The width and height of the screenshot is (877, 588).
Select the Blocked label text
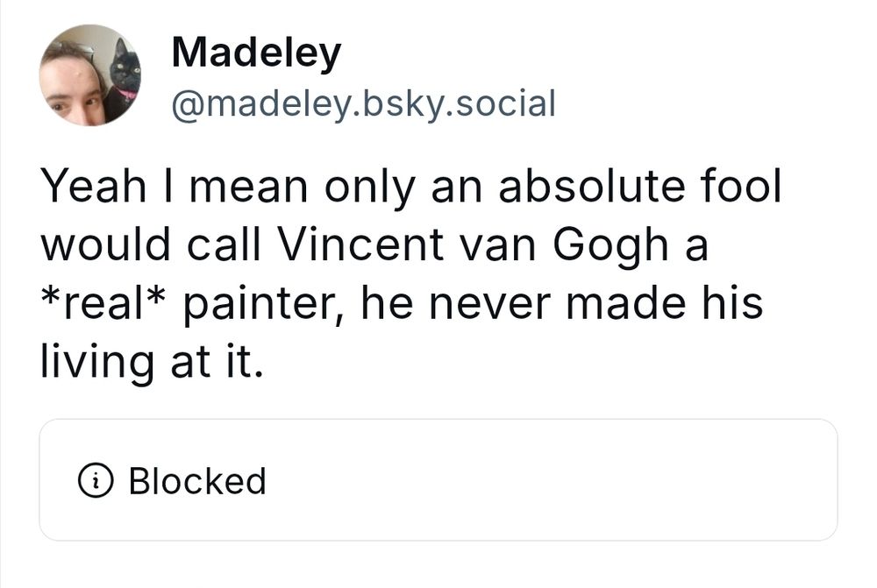click(x=196, y=481)
